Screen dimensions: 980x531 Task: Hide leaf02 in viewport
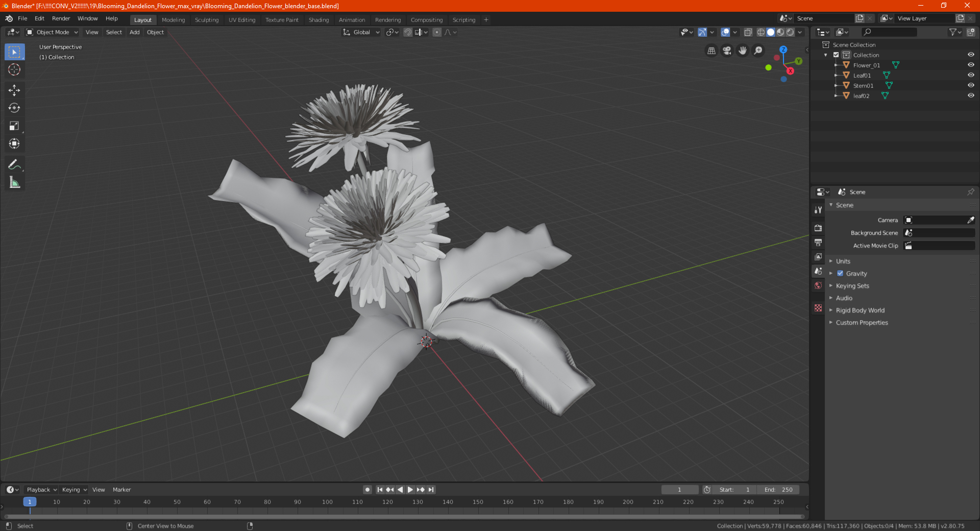971,95
